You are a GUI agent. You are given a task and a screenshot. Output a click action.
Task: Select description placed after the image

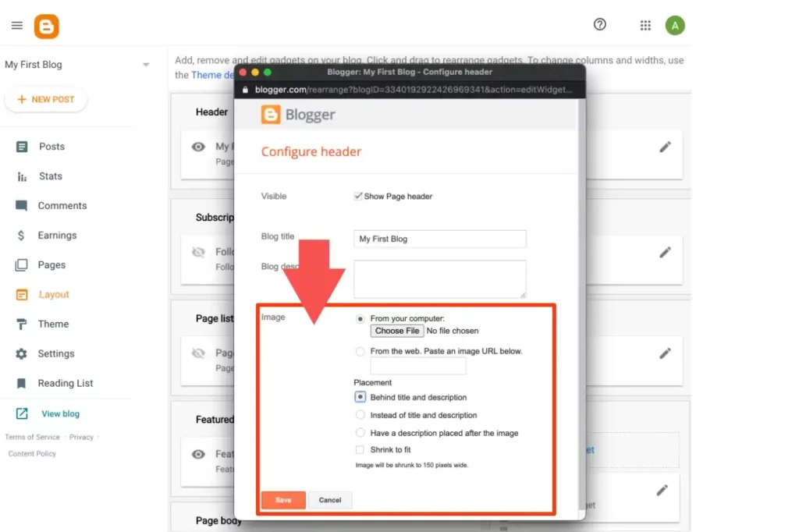pos(360,433)
